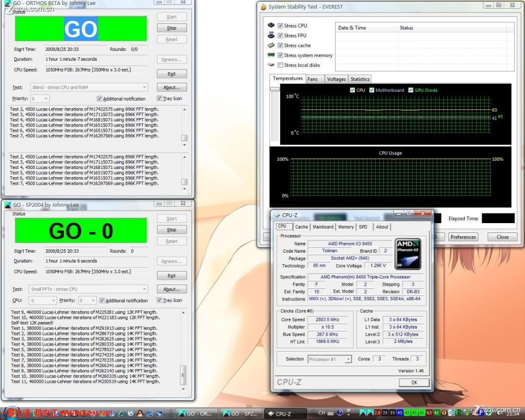
Task: Click the AMD Phenom X3 logo in CPU-Z
Action: click(x=408, y=254)
